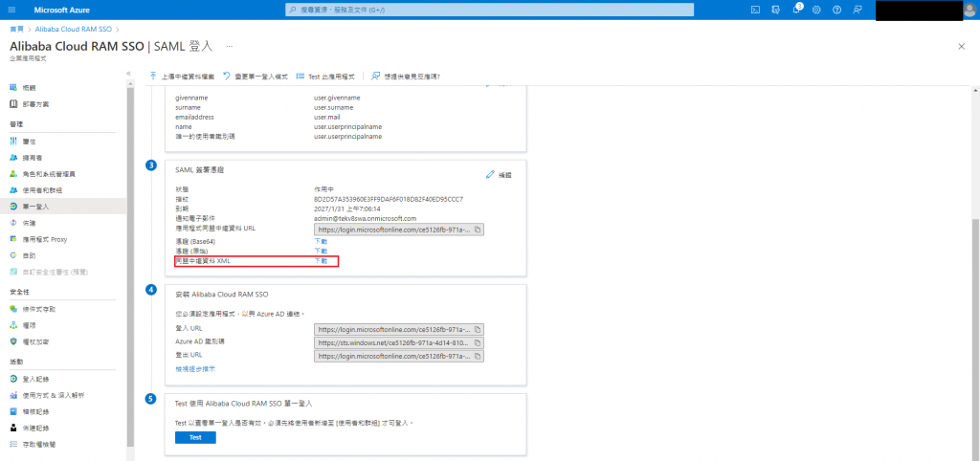Select the user.surname claim value
Image resolution: width=980 pixels, height=461 pixels.
pyautogui.click(x=334, y=107)
